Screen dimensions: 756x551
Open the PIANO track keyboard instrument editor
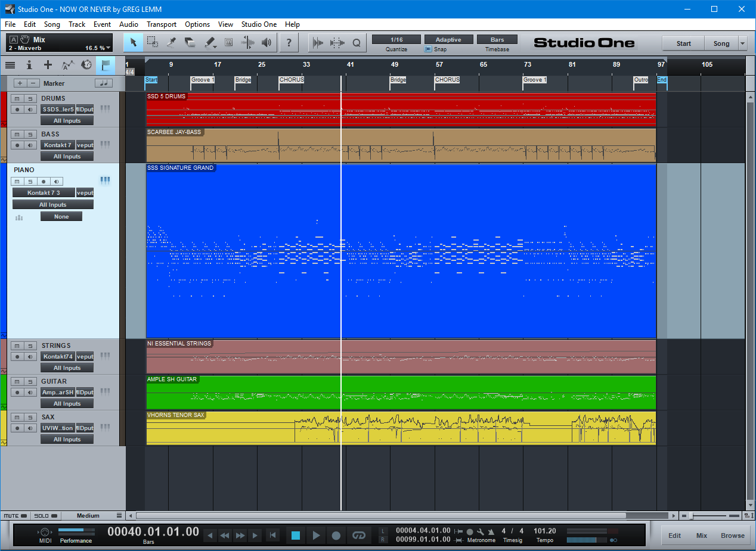pos(105,180)
